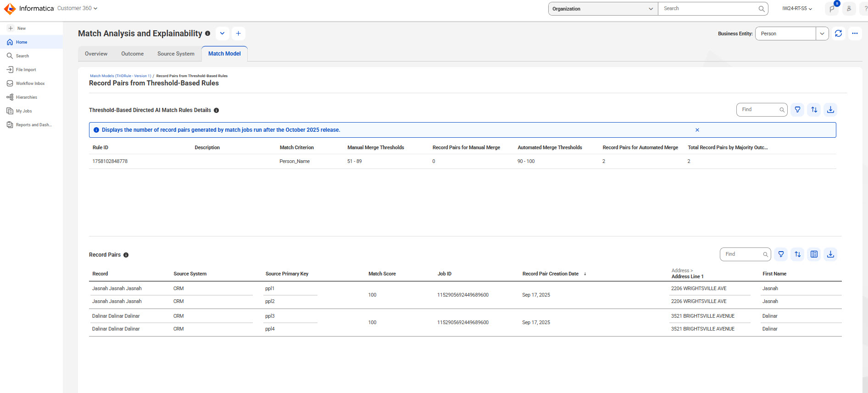Screen dimensions: 868x393
Task: Open Workflow Inbox in the sidebar
Action: click(30, 84)
